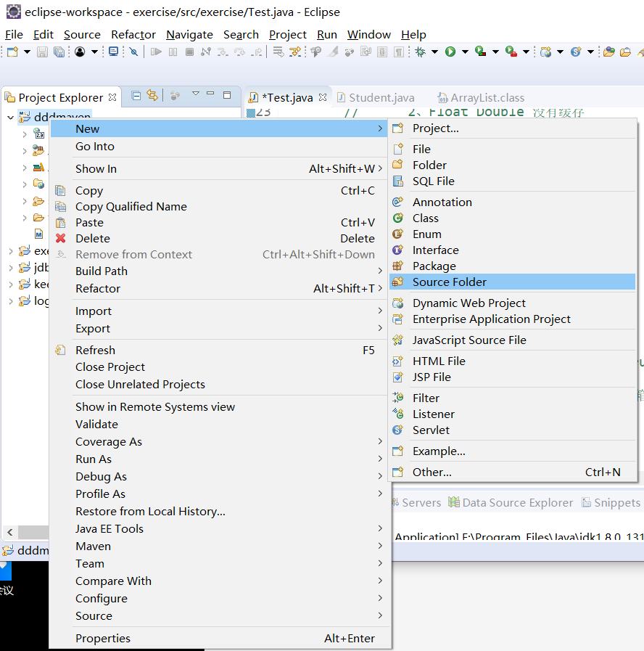Viewport: 644px width, 651px height.
Task: Toggle Link with Editor in Project Explorer
Action: (152, 96)
